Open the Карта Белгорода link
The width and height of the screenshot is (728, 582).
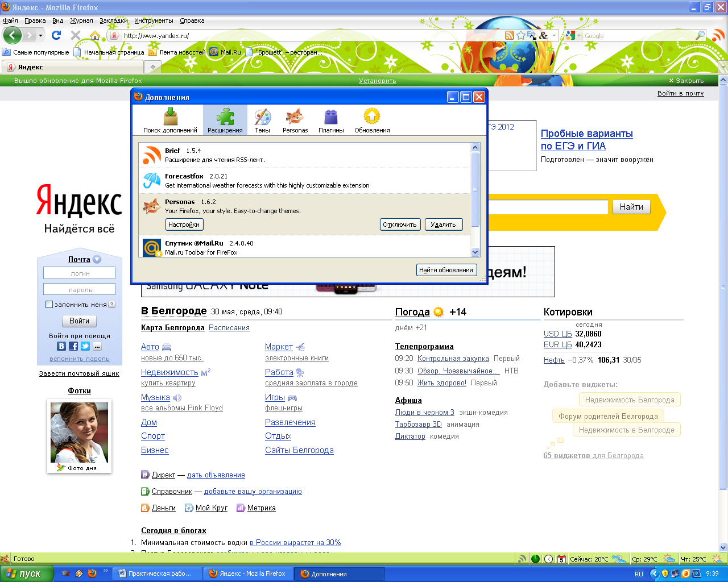pos(173,328)
